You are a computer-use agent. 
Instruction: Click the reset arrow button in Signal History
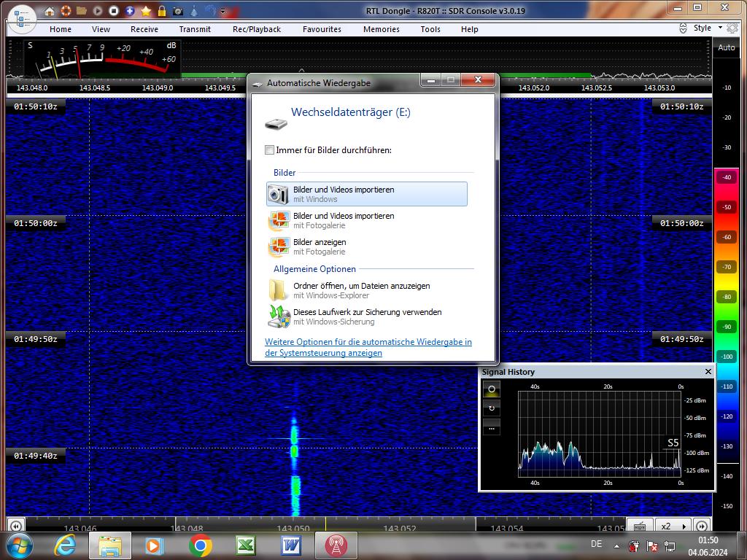[x=492, y=408]
